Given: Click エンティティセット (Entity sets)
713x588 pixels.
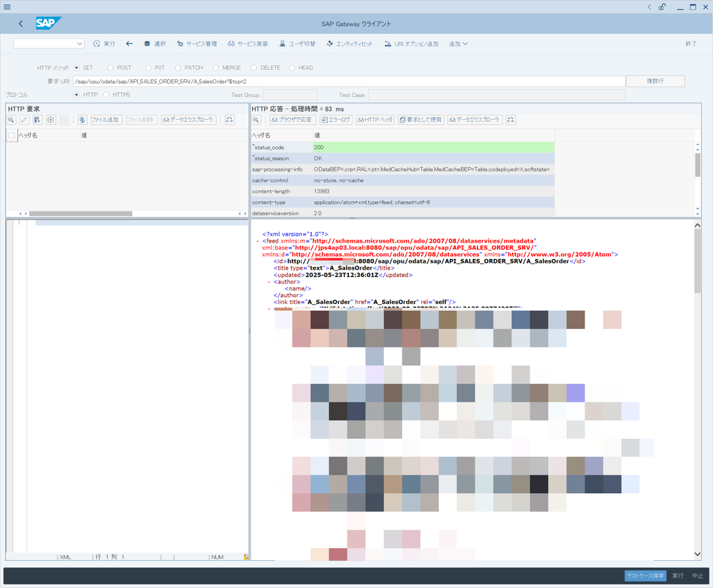Looking at the screenshot, I should (350, 44).
